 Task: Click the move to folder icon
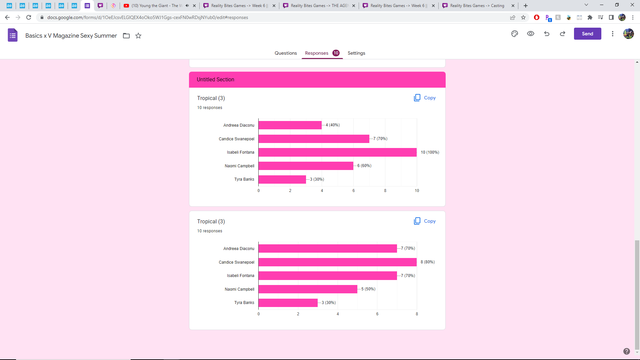[x=127, y=36]
